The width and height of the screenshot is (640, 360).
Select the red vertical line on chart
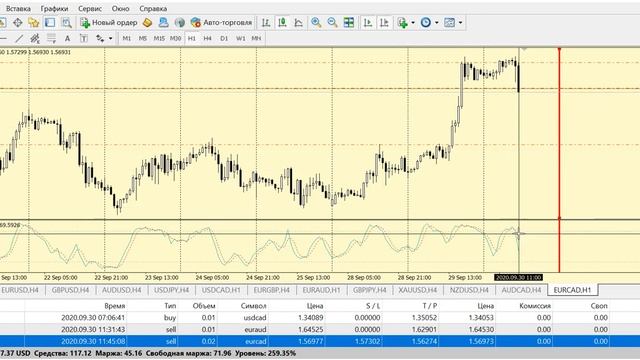point(559,159)
